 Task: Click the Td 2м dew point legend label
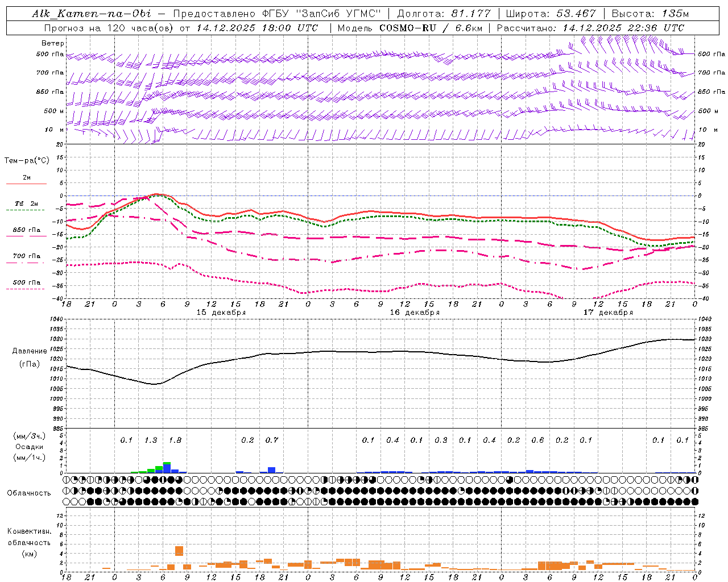click(27, 203)
